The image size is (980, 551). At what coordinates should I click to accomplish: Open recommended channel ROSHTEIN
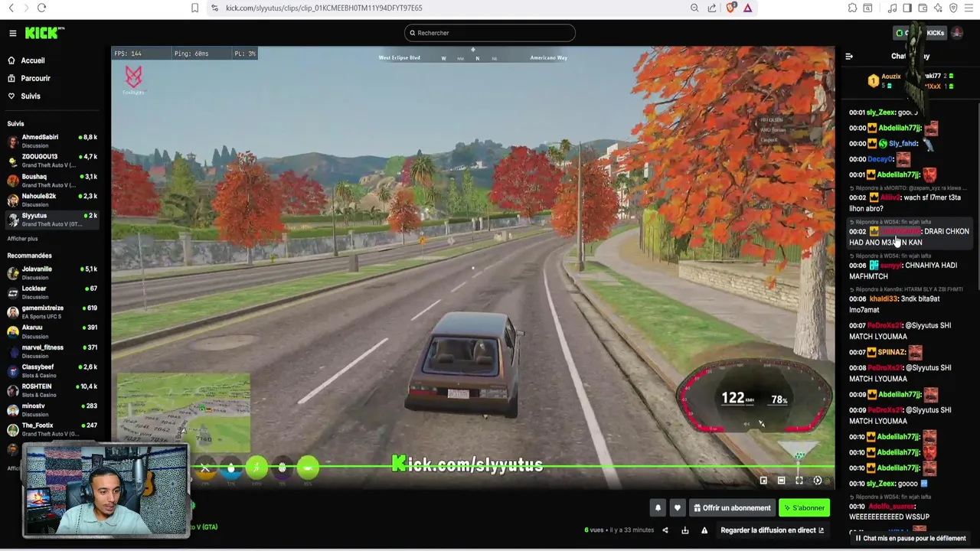tap(52, 390)
